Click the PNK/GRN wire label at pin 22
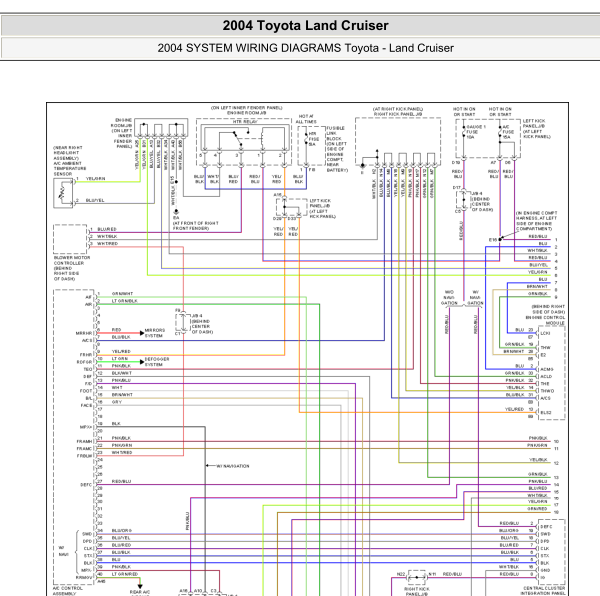The height and width of the screenshot is (596, 600). [122, 445]
